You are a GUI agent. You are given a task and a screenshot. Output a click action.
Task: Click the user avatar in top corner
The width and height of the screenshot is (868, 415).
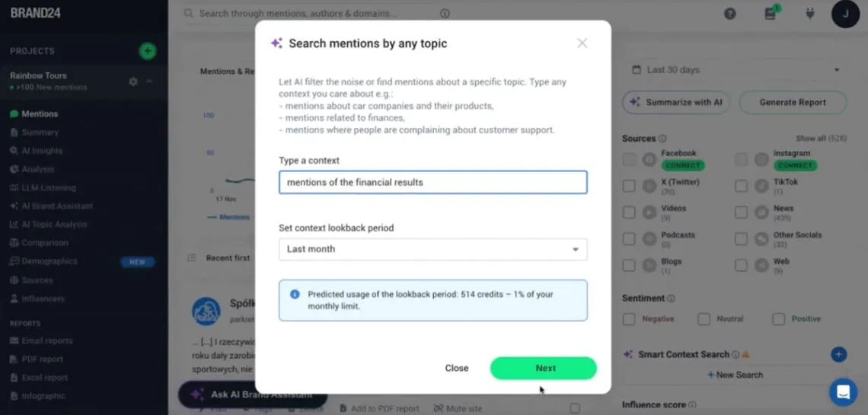[x=845, y=14]
